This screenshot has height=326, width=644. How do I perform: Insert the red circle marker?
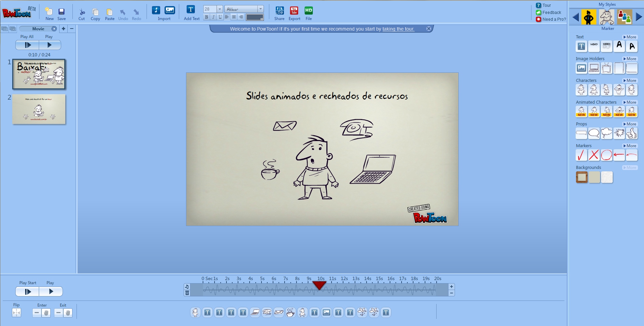(x=607, y=155)
